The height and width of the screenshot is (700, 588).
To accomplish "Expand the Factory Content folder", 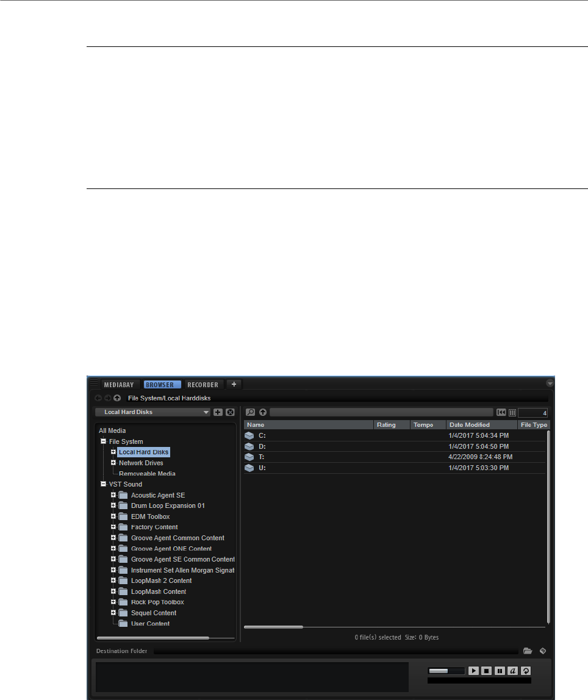I will 113,527.
